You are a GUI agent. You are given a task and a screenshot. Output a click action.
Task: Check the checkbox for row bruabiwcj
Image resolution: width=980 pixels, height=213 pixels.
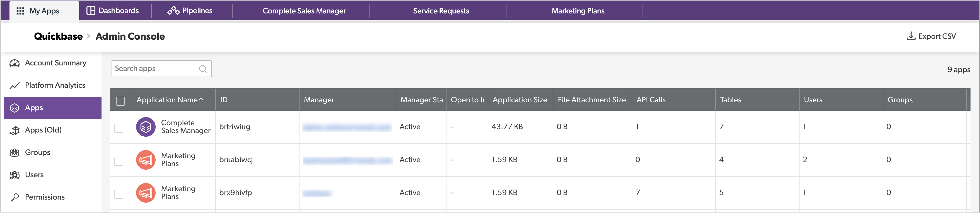(x=119, y=161)
